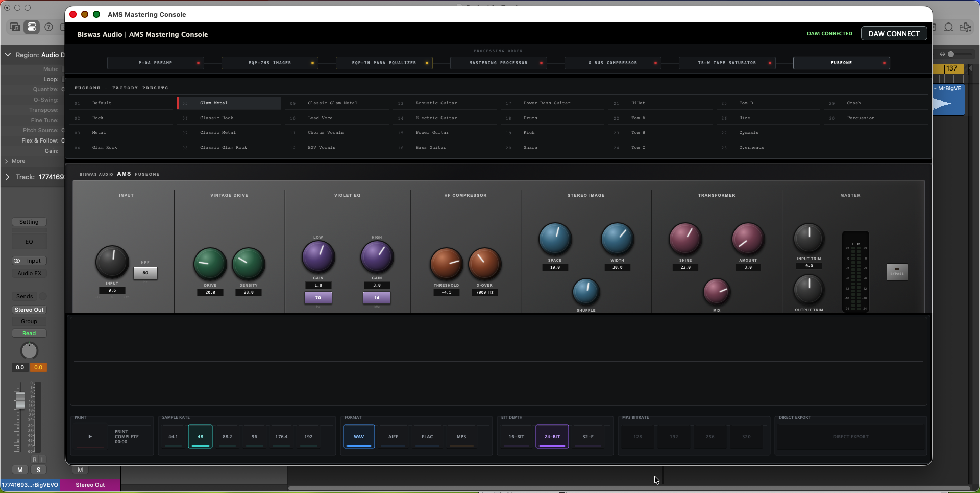Open the Audio FX slot on channel strip
This screenshot has height=493, width=980.
point(29,273)
